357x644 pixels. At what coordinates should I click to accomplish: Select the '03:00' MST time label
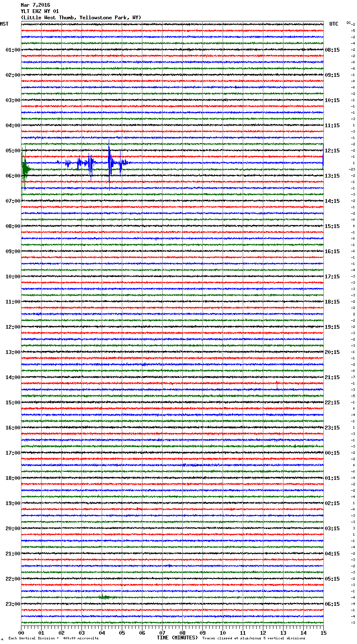point(13,100)
